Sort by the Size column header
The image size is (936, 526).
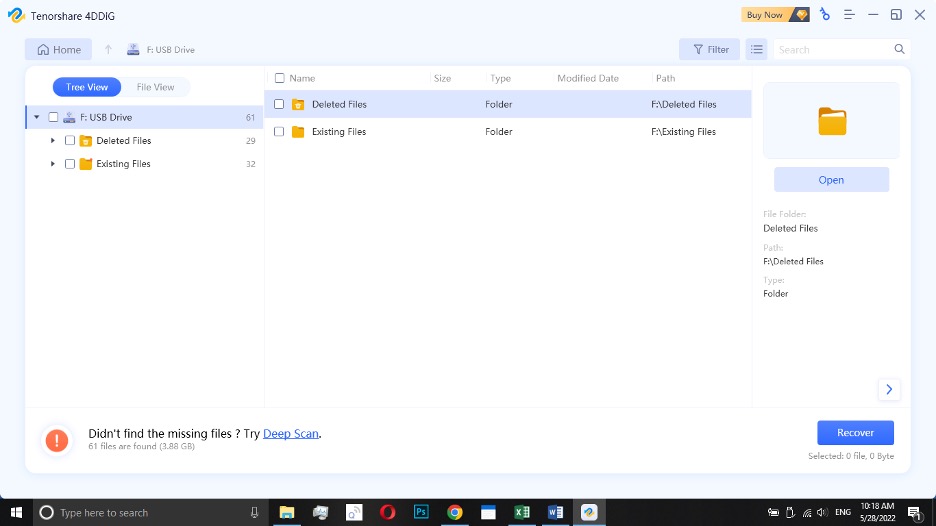click(x=442, y=78)
